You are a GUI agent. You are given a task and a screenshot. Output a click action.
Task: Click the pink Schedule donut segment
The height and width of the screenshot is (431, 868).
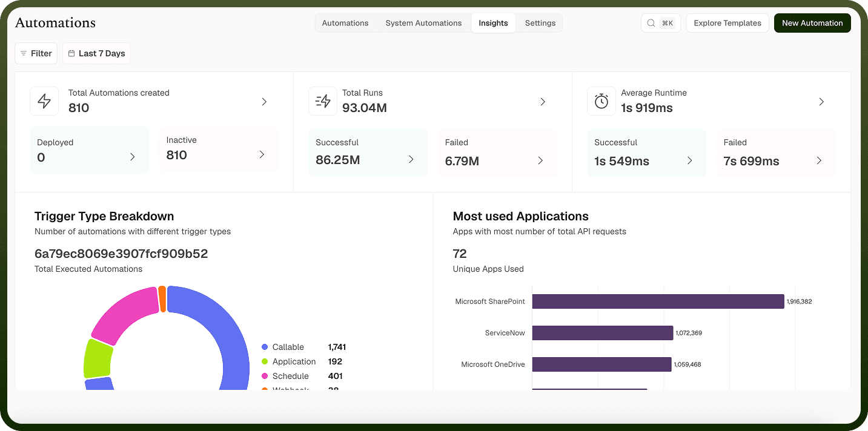tap(127, 313)
